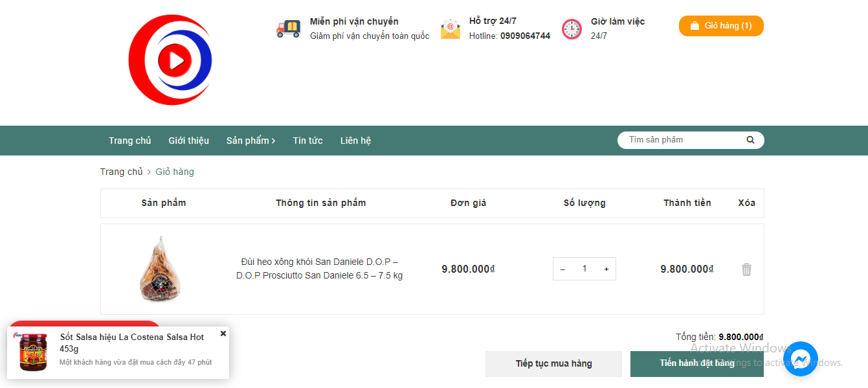Image resolution: width=868 pixels, height=388 pixels.
Task: Increase product quantity with plus button
Action: click(606, 269)
